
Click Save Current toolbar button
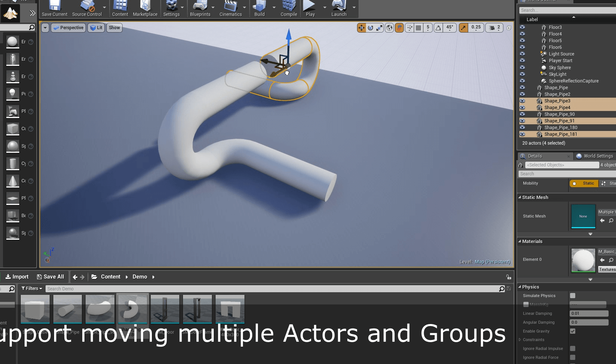54,9
